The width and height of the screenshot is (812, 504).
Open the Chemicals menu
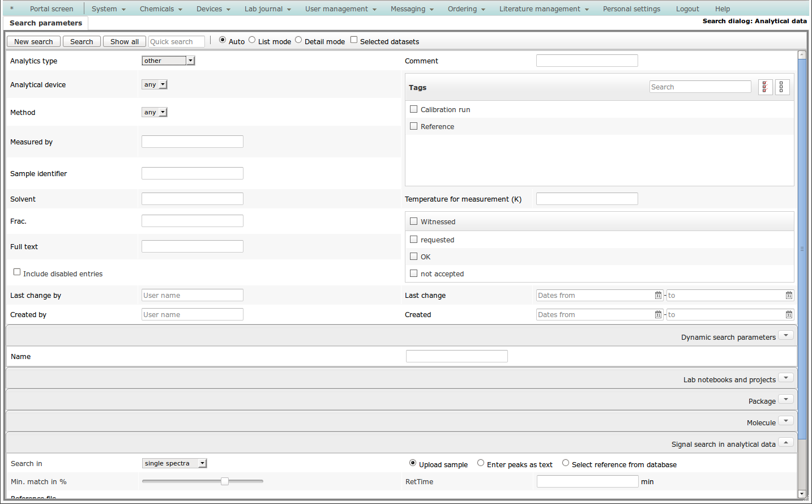(161, 9)
